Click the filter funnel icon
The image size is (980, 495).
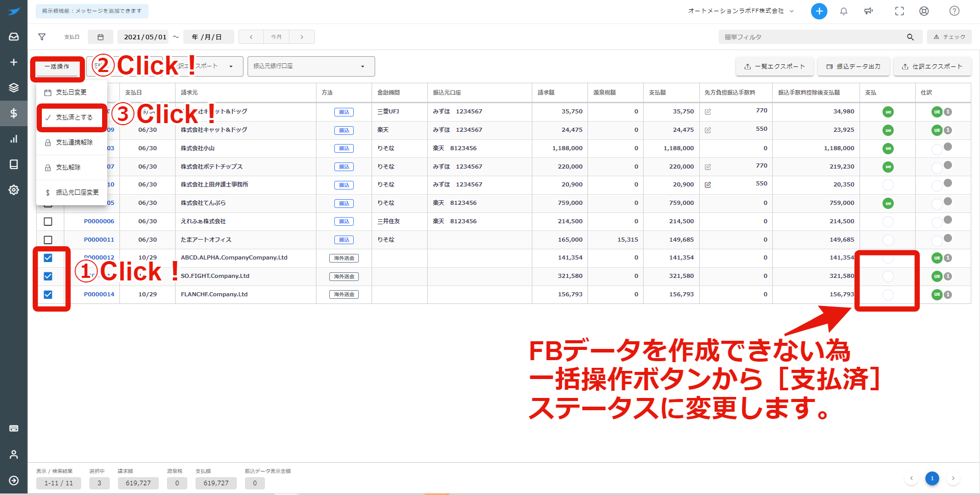(42, 37)
